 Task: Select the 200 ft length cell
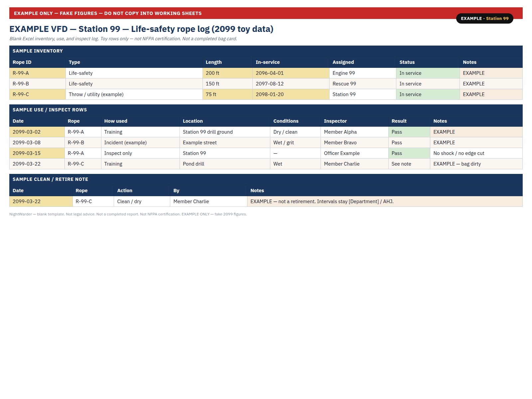coord(227,73)
